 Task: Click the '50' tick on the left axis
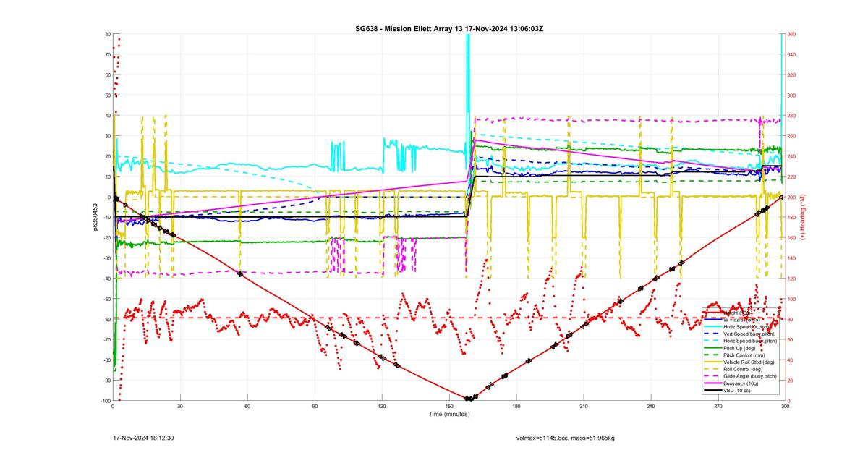pyautogui.click(x=107, y=95)
